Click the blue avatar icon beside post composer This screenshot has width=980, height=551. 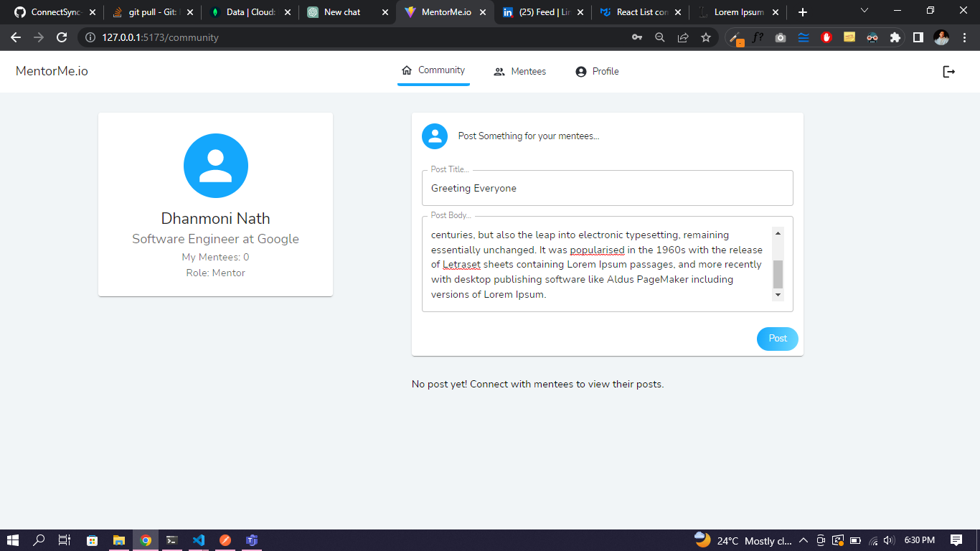pos(435,136)
